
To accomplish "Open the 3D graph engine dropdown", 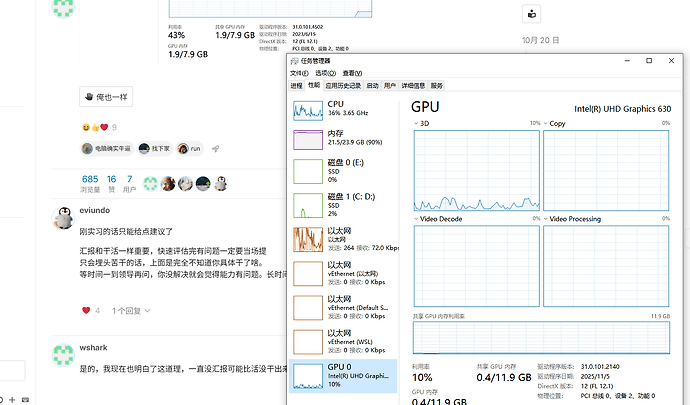I will pyautogui.click(x=416, y=124).
